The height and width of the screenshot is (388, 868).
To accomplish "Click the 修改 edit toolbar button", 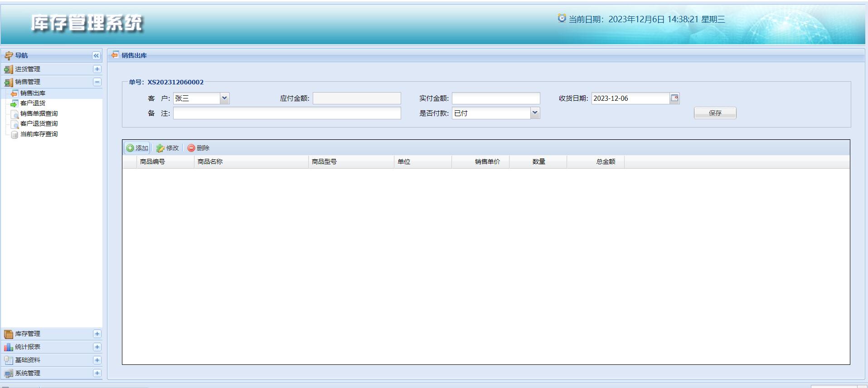I will (168, 148).
